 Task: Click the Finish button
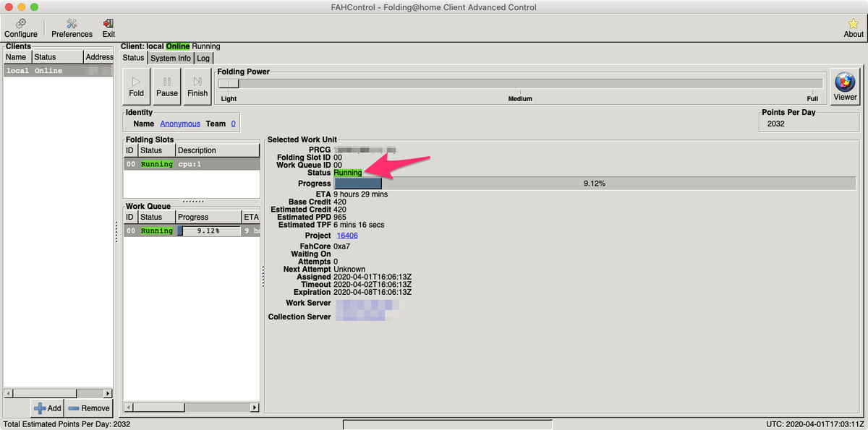(197, 87)
